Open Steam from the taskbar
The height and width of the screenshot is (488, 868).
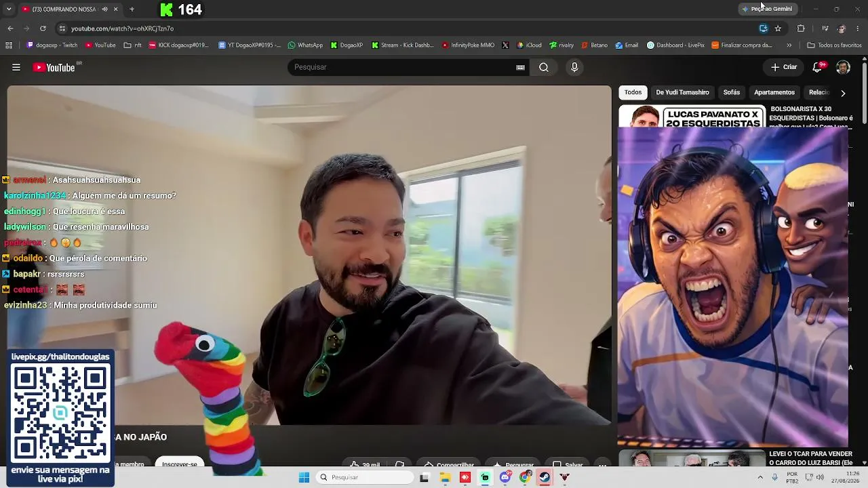(x=545, y=477)
